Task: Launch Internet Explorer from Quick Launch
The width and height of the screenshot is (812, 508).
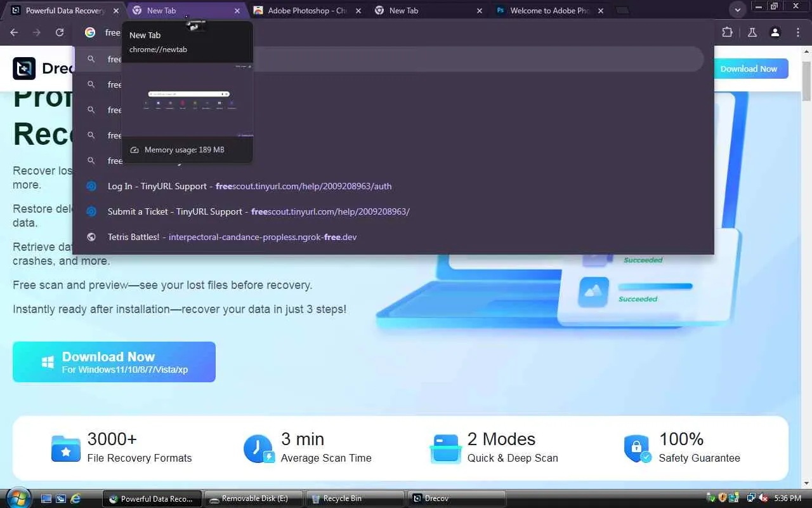Action: (75, 498)
